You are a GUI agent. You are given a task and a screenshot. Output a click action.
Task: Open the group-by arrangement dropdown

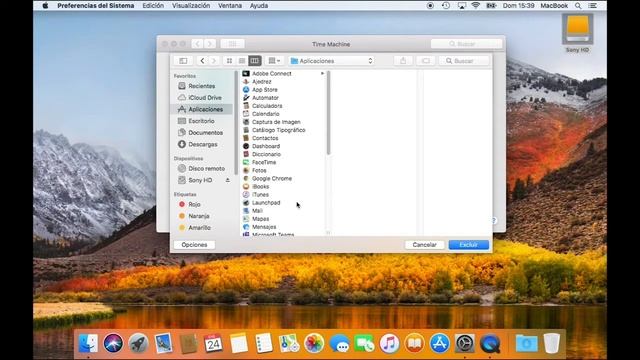point(274,61)
